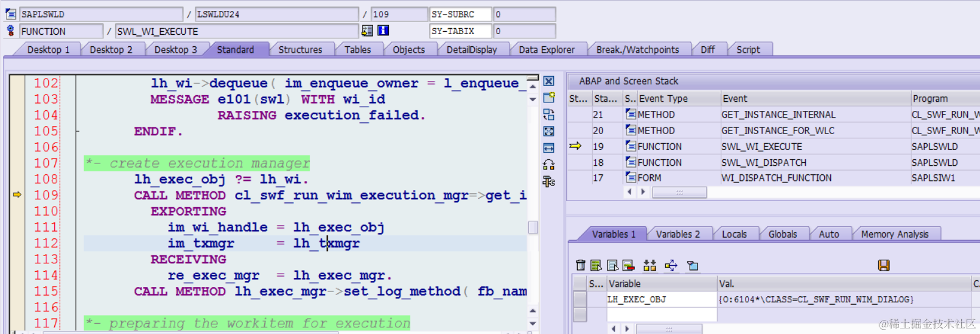
Task: Open the Desktop 2 tab
Action: point(111,50)
